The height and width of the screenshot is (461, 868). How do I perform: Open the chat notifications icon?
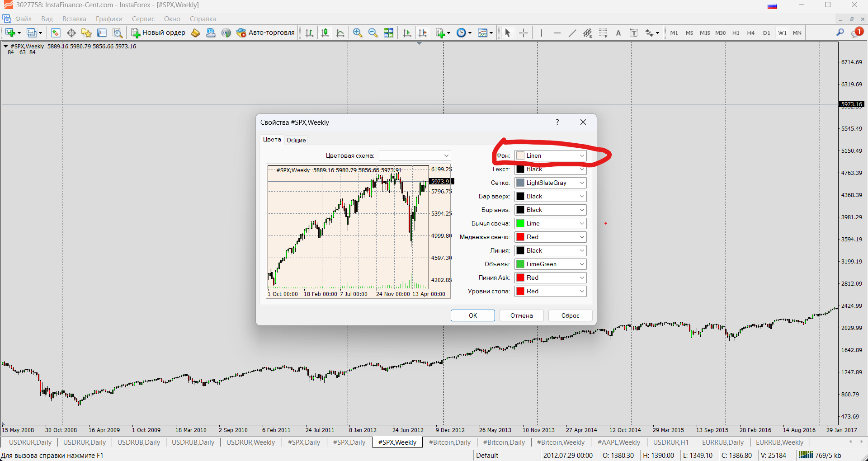click(857, 32)
